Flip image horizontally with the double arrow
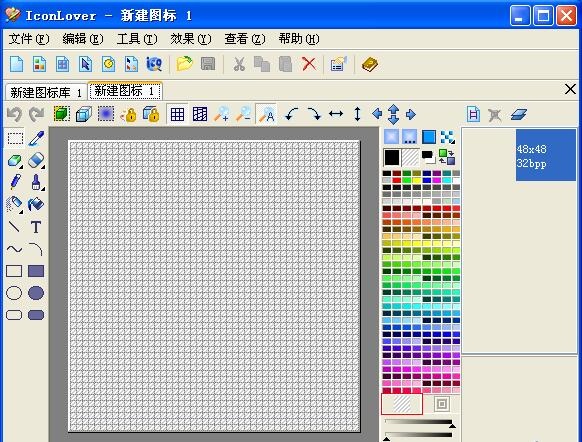This screenshot has width=582, height=442. (336, 114)
